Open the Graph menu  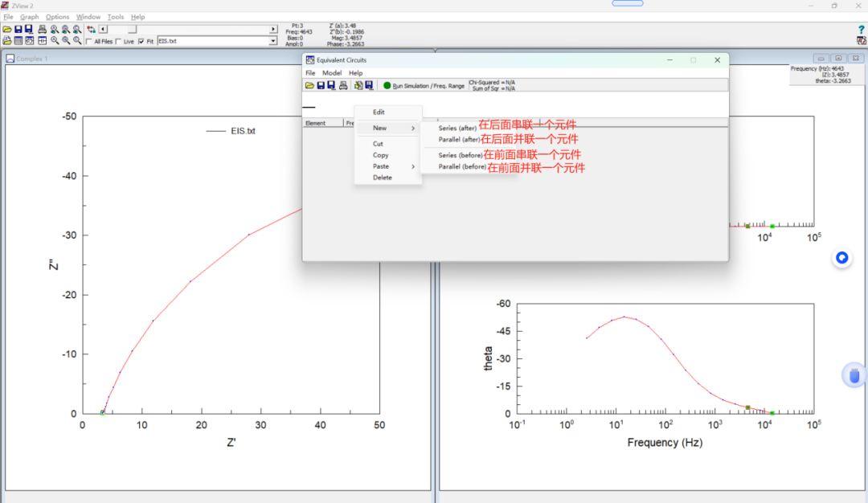click(30, 17)
